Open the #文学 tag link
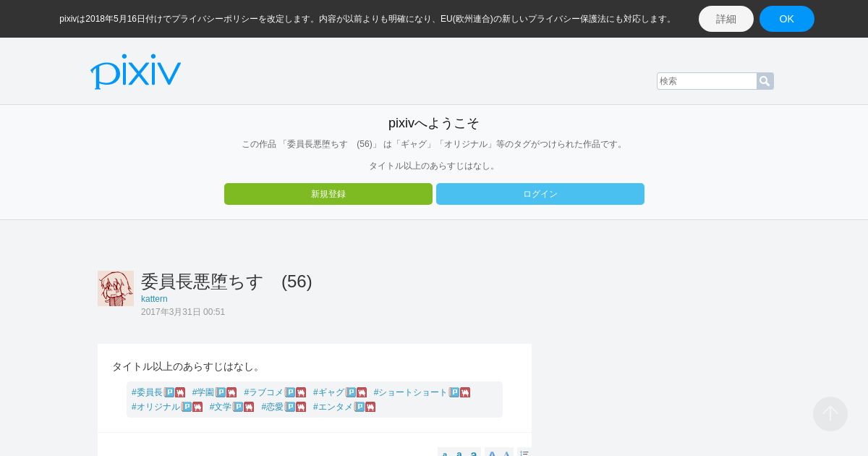 click(221, 407)
